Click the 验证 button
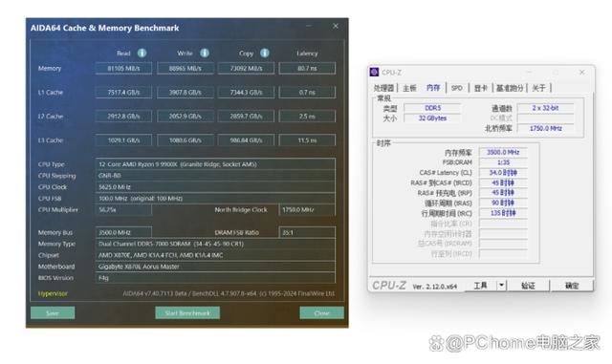Viewport: 612px width, 364px height. tap(528, 286)
